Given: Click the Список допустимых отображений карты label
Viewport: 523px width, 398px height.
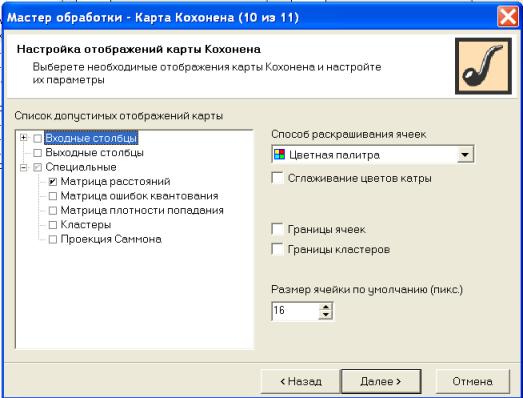Looking at the screenshot, I should (x=119, y=116).
